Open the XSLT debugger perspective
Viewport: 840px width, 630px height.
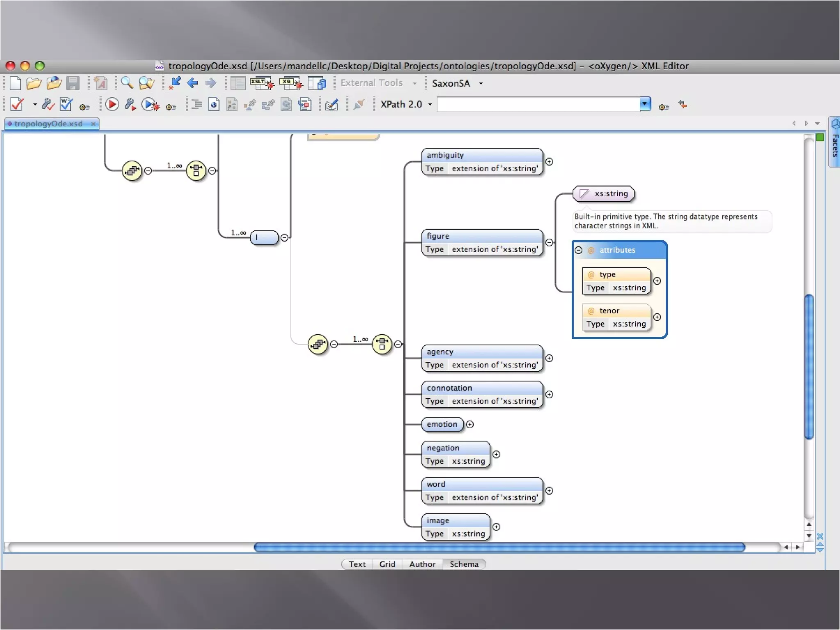pyautogui.click(x=262, y=83)
